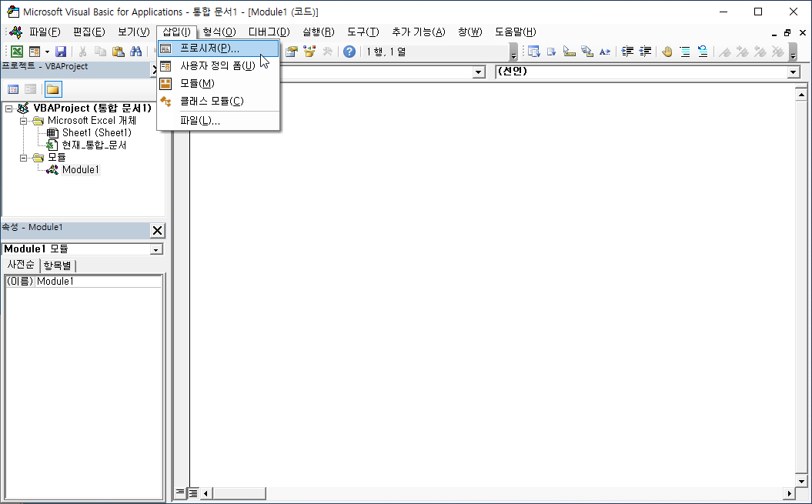Toggle bookmark with the first flag icon
The height and width of the screenshot is (504, 812).
click(725, 52)
